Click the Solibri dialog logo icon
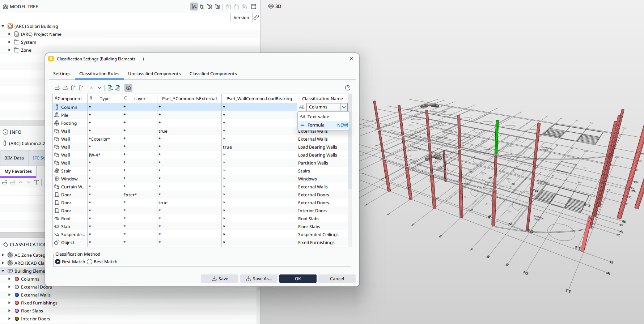Image resolution: width=644 pixels, height=324 pixels. pyautogui.click(x=51, y=59)
